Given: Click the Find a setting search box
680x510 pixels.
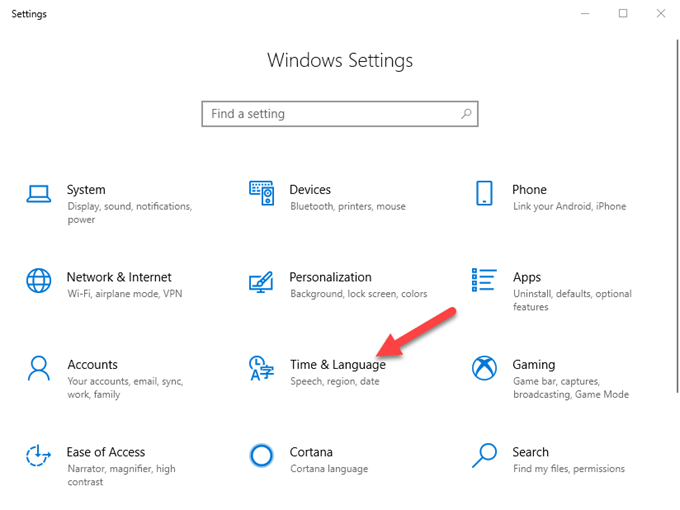Looking at the screenshot, I should tap(330, 114).
